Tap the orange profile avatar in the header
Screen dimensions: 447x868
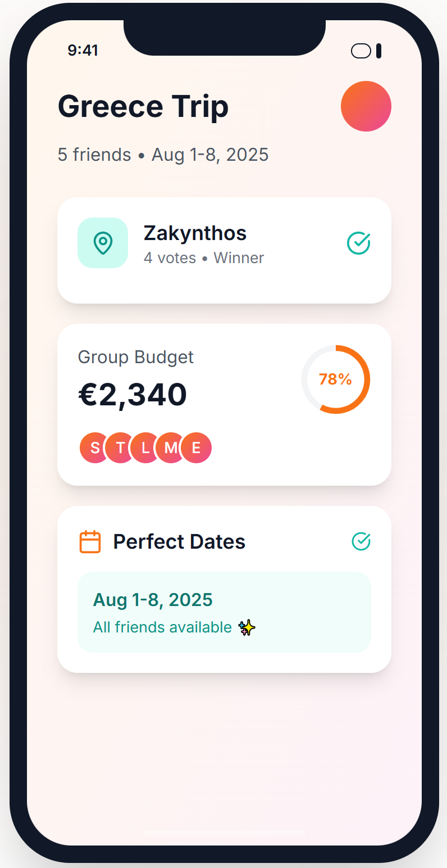366,106
